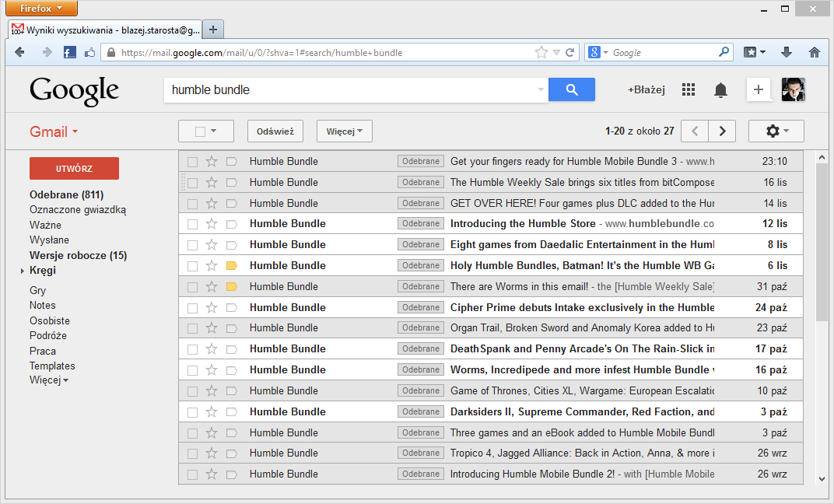Expand the Kręgi section

[x=23, y=271]
